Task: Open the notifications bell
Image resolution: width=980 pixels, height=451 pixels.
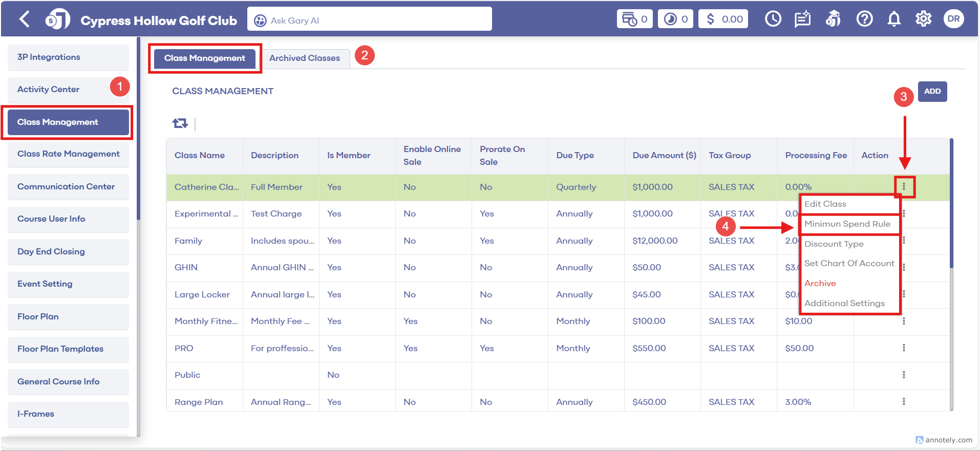Action: coord(894,19)
